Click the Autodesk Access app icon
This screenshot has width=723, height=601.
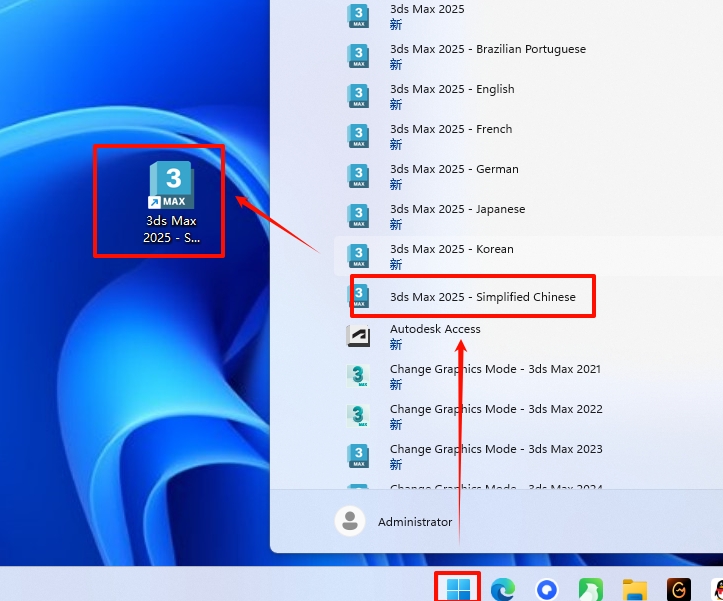[358, 336]
